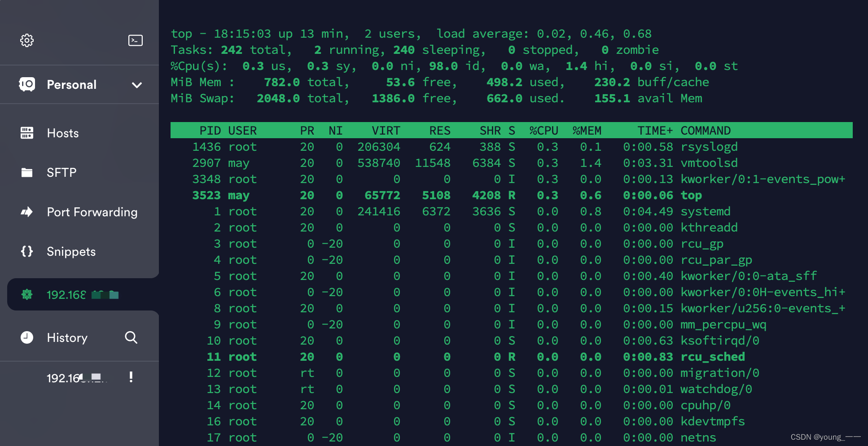The width and height of the screenshot is (868, 446).
Task: Click the exclamation warning icon
Action: (x=131, y=377)
